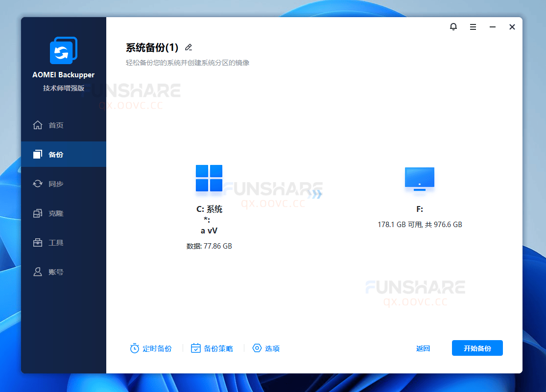
Task: Select the C: 系统 source disk icon
Action: coord(209,178)
